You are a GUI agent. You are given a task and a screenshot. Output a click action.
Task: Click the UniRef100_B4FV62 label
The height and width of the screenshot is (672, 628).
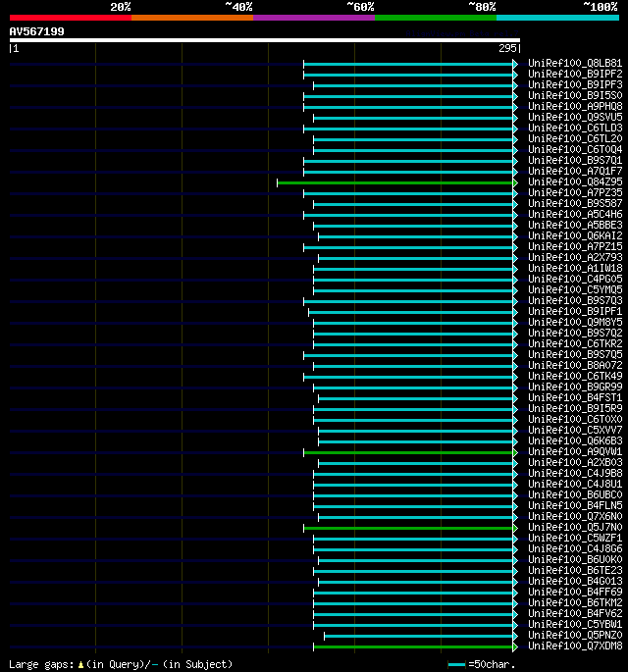click(x=575, y=613)
